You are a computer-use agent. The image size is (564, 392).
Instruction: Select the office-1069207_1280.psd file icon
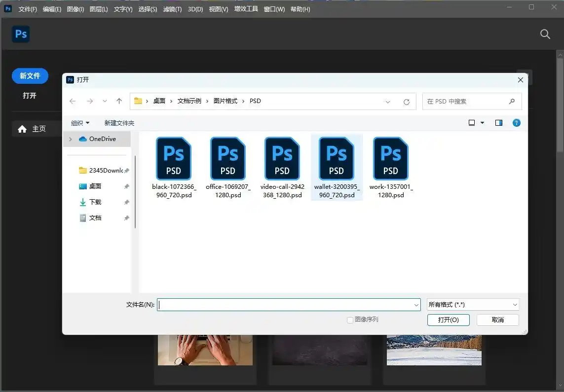pyautogui.click(x=228, y=159)
